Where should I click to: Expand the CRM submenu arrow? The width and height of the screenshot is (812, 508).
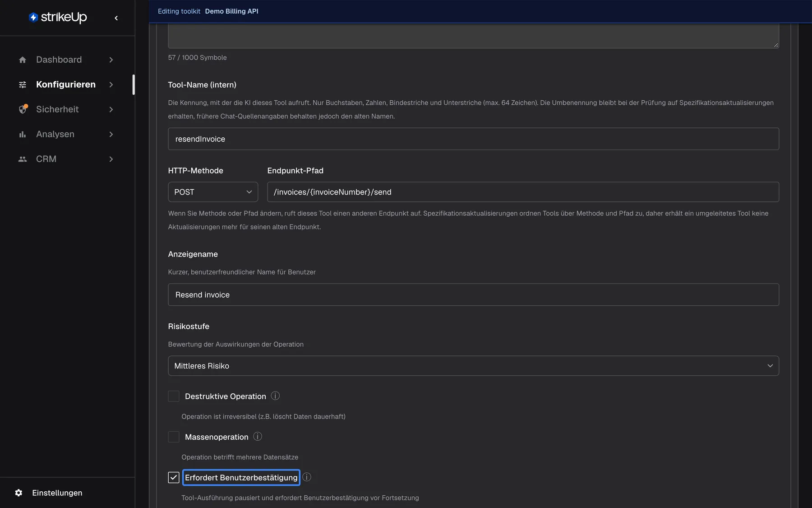click(x=111, y=159)
